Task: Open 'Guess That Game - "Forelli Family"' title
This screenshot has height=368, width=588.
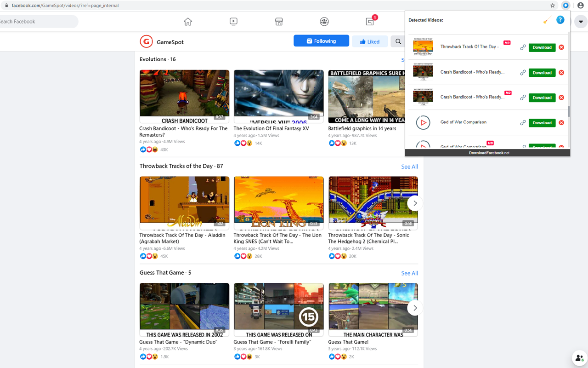Action: click(x=273, y=342)
